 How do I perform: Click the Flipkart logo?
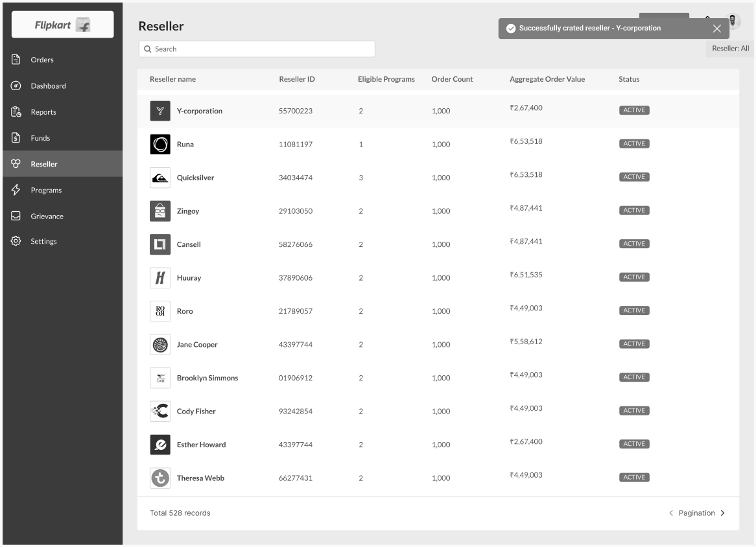click(63, 25)
